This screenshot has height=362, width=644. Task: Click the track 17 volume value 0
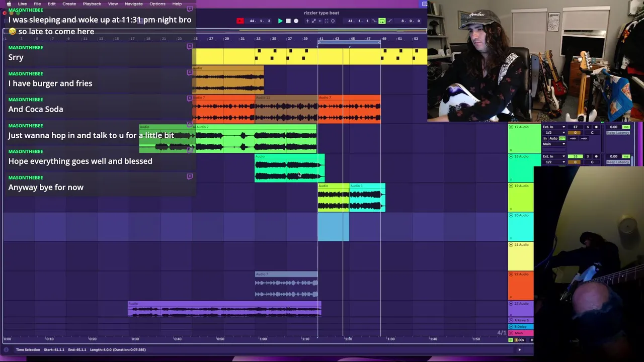[x=575, y=133]
